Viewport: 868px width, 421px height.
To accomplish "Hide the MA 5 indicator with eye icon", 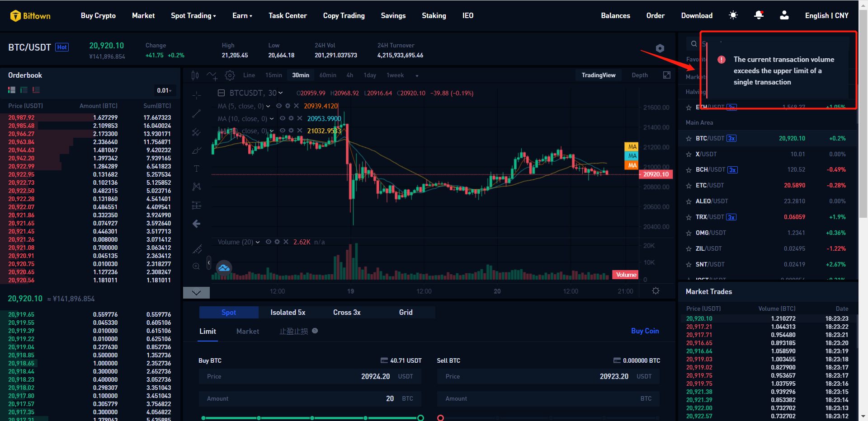I will 279,106.
